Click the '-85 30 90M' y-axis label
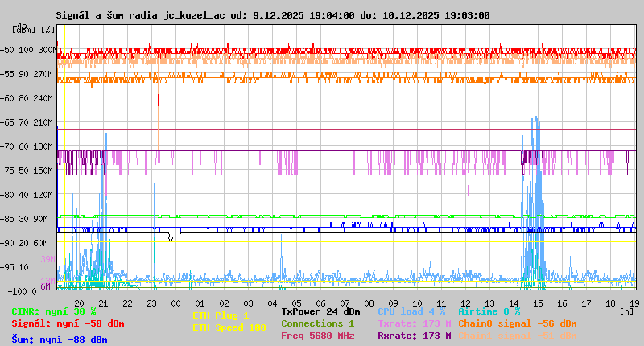Image resolution: width=644 pixels, height=346 pixels. pyautogui.click(x=25, y=219)
